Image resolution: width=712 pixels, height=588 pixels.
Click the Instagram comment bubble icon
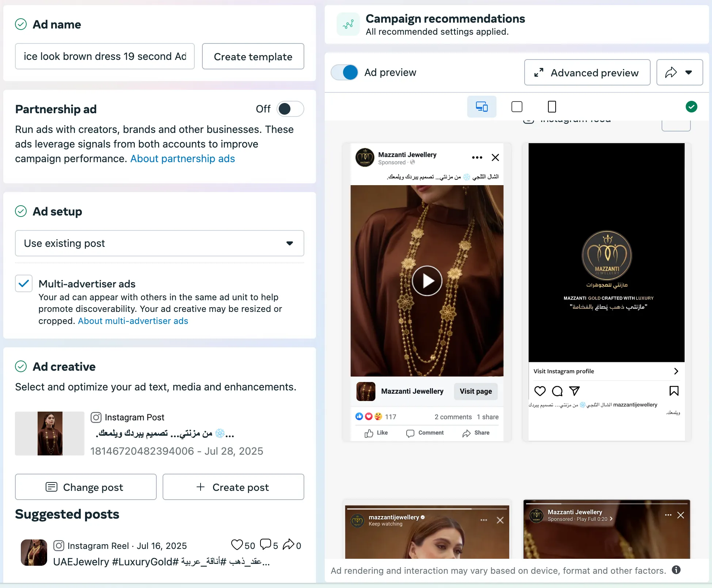[x=557, y=391]
